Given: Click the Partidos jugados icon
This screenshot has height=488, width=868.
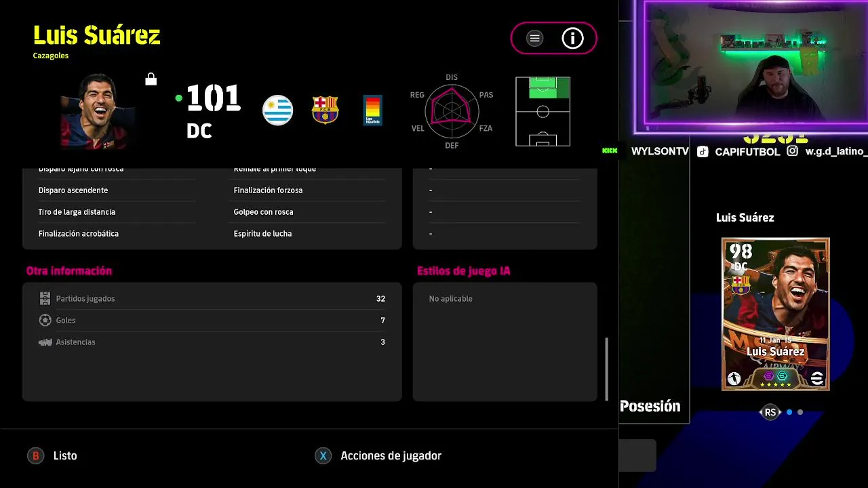Looking at the screenshot, I should pos(45,298).
